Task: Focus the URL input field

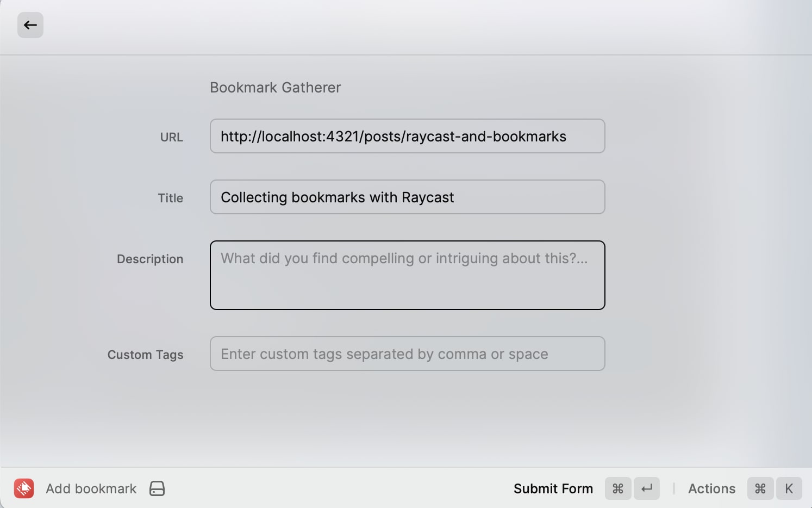Action: pos(408,136)
